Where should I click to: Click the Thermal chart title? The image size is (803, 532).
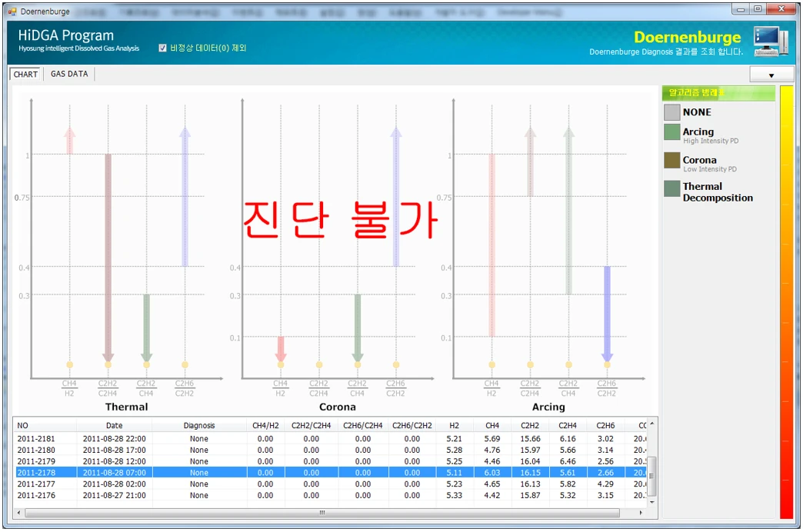pyautogui.click(x=126, y=407)
